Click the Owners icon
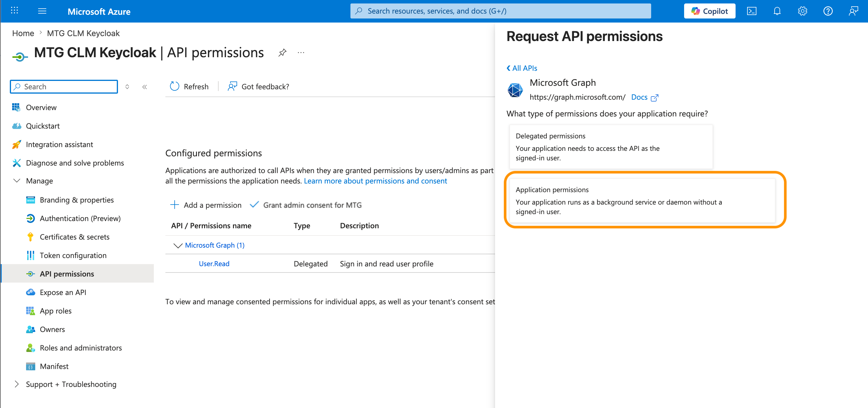 pyautogui.click(x=30, y=329)
